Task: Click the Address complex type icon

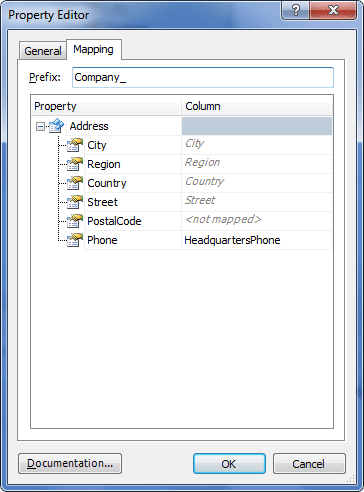Action: click(56, 126)
